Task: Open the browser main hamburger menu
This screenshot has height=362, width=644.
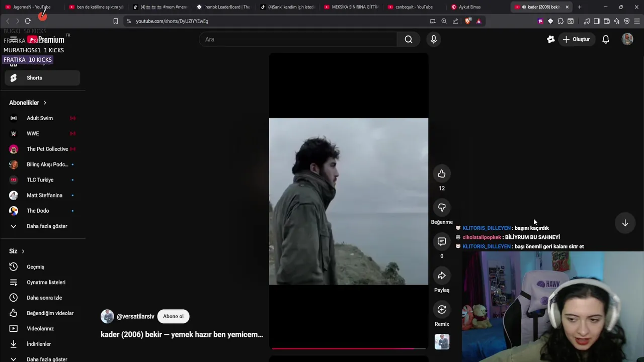Action: tap(637, 21)
